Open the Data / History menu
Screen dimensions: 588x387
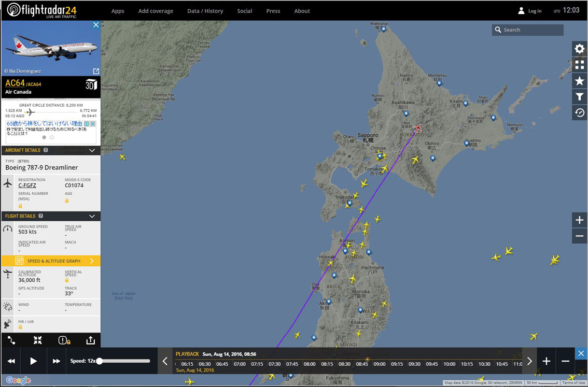pyautogui.click(x=205, y=11)
